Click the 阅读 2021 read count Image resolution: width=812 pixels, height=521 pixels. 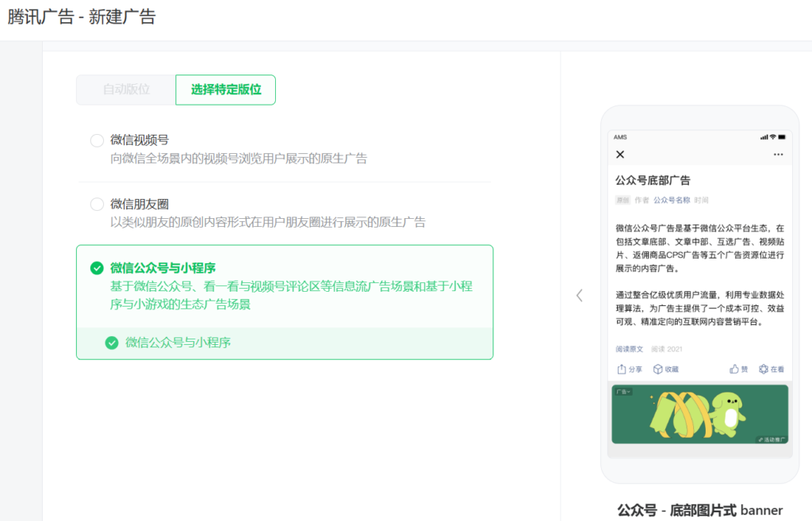tap(666, 349)
